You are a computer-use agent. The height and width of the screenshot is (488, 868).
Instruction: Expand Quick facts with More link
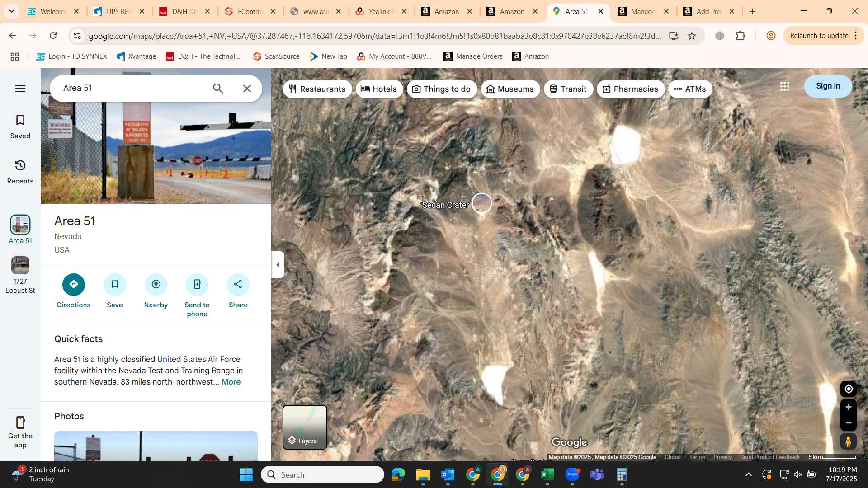231,382
